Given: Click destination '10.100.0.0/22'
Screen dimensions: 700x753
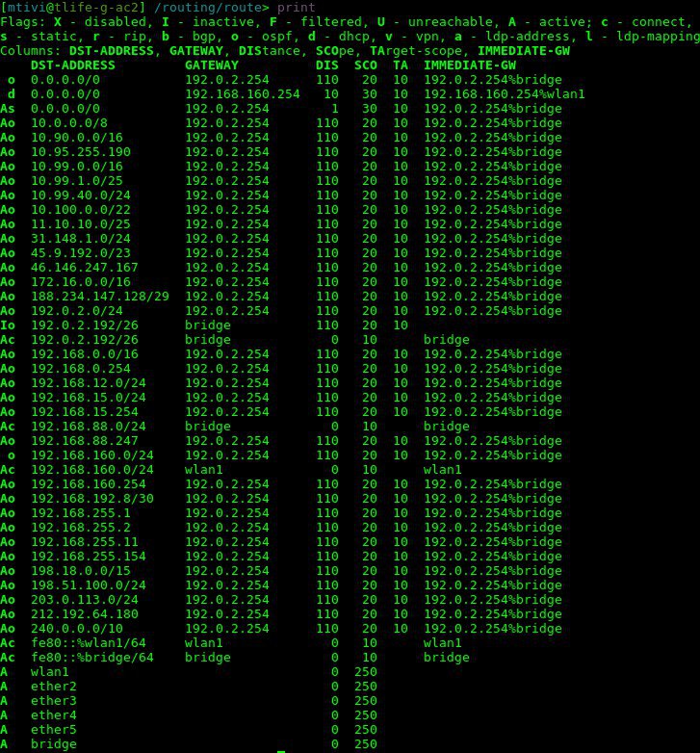Looking at the screenshot, I should click(81, 209).
